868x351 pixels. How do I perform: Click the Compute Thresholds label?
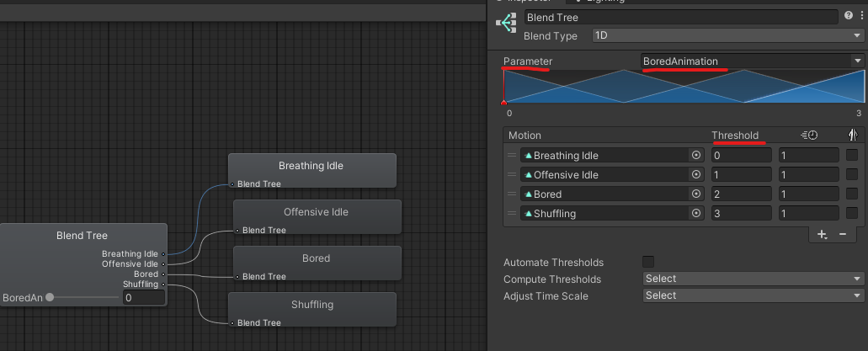pos(552,279)
